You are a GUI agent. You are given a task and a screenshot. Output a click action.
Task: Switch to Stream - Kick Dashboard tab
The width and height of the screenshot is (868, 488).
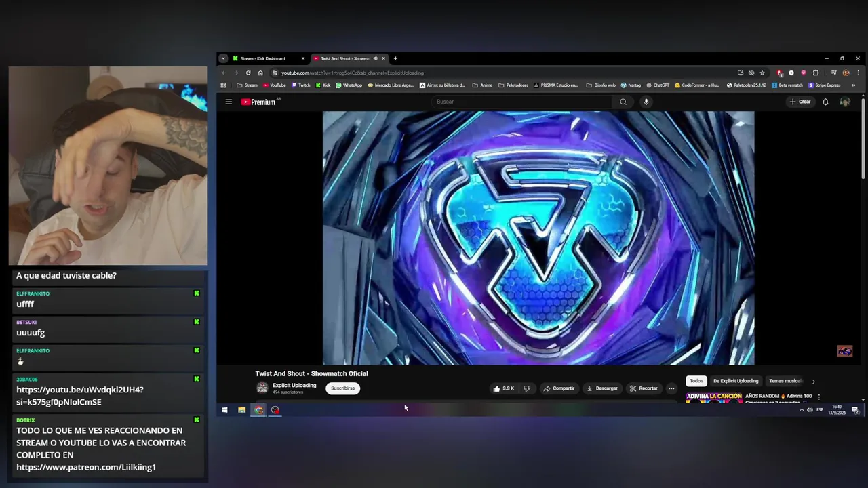[269, 58]
